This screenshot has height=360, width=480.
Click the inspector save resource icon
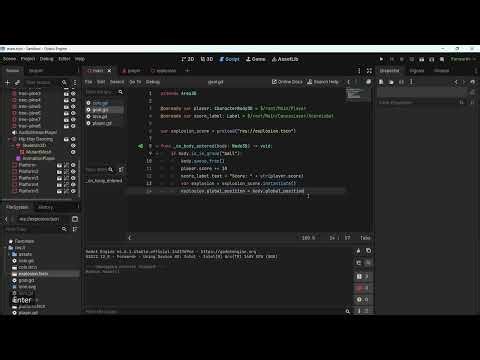tap(401, 82)
